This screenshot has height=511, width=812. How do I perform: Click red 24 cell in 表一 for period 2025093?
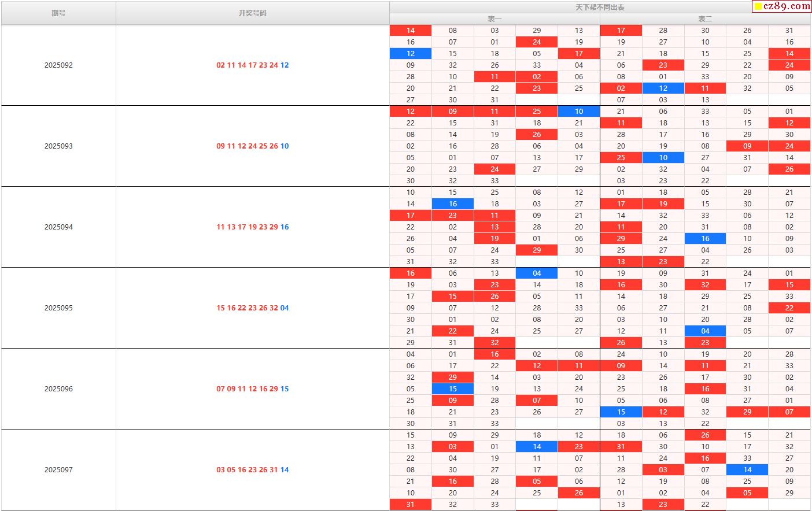point(494,169)
